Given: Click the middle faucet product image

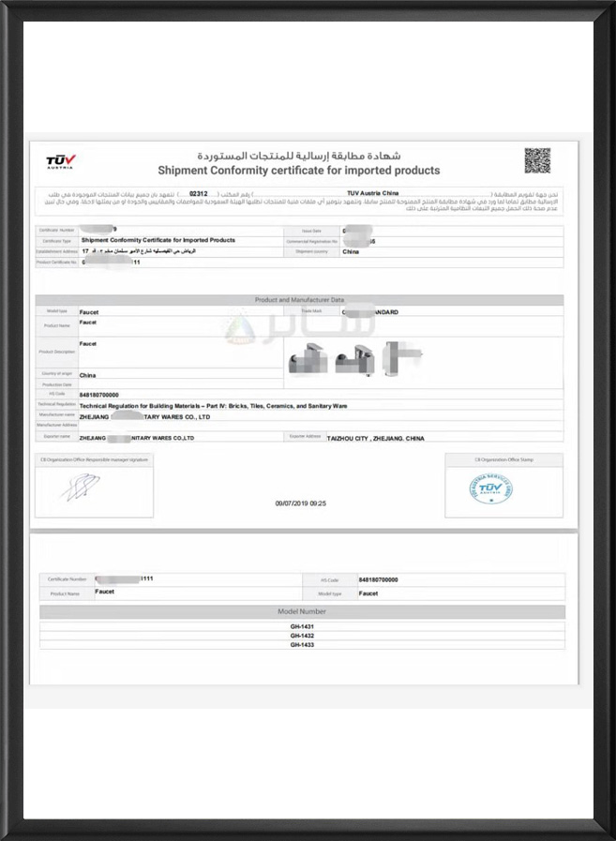Looking at the screenshot, I should tap(353, 357).
